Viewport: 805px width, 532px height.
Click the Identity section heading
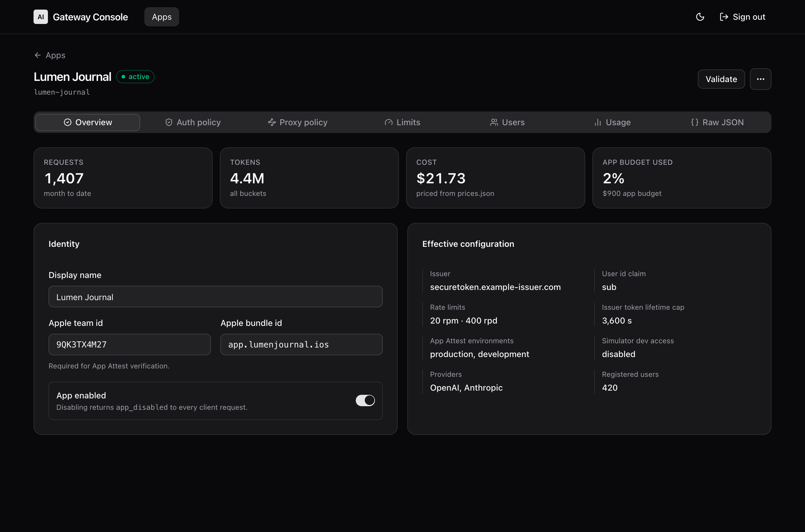click(x=64, y=244)
